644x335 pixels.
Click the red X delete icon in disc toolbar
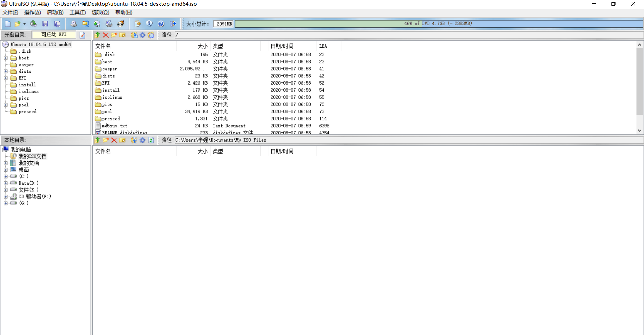pos(106,35)
